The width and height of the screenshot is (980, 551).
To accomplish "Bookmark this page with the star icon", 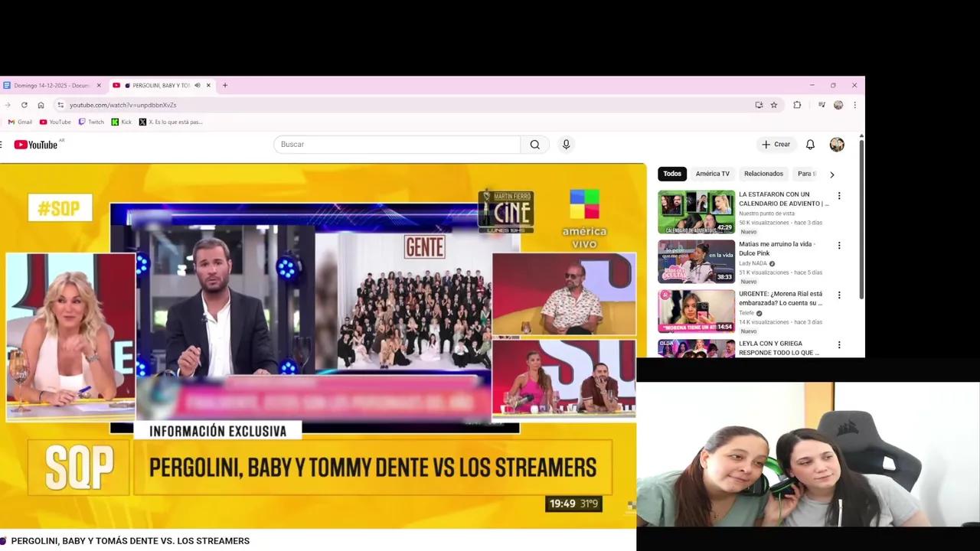I will [x=774, y=105].
